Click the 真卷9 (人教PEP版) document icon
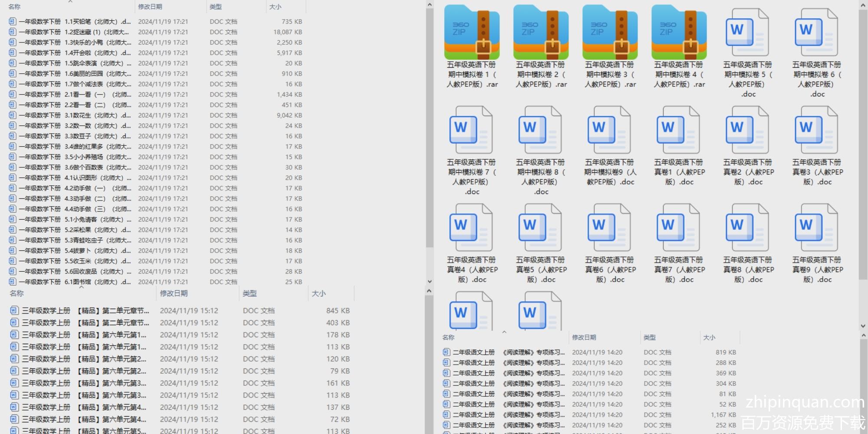The image size is (868, 434). tap(816, 228)
